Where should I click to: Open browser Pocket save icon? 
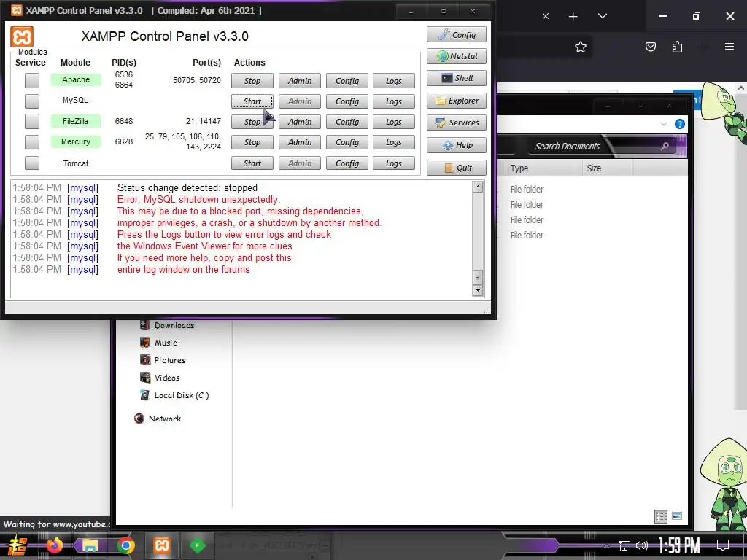tap(650, 47)
